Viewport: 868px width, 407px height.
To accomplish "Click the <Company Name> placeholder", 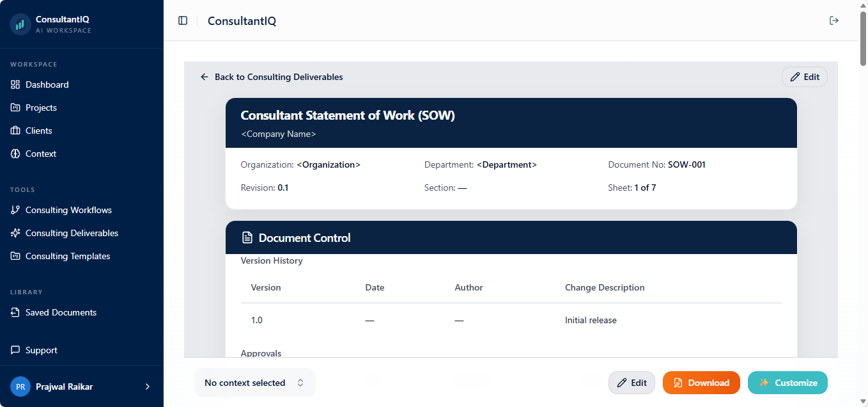I will 279,134.
